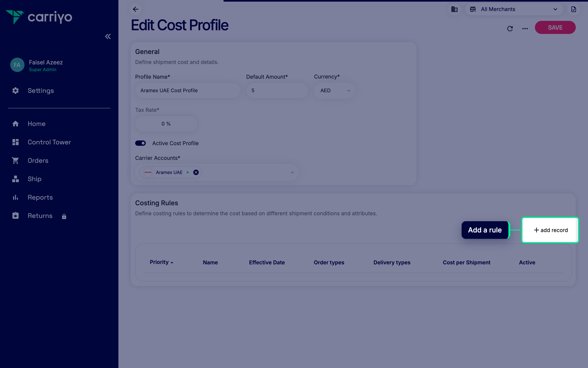This screenshot has height=368, width=588.
Task: Toggle Active Cost Profile switch
Action: coord(140,143)
